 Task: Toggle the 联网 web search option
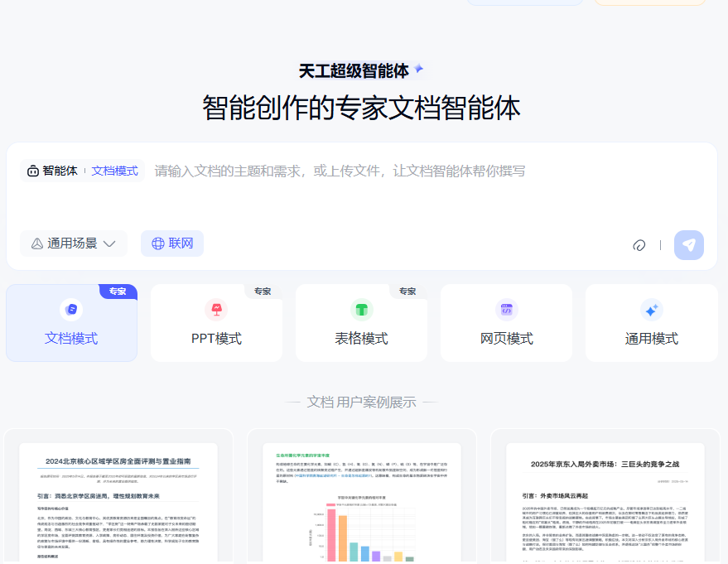point(172,243)
